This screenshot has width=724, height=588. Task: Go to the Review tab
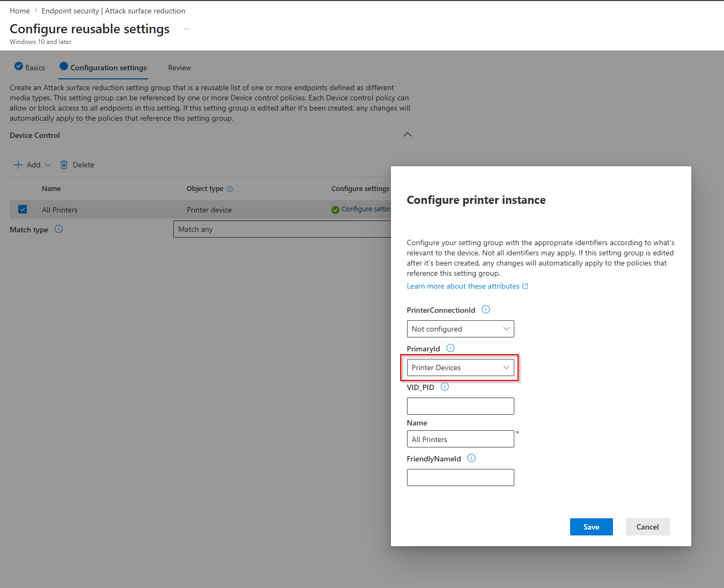tap(179, 68)
